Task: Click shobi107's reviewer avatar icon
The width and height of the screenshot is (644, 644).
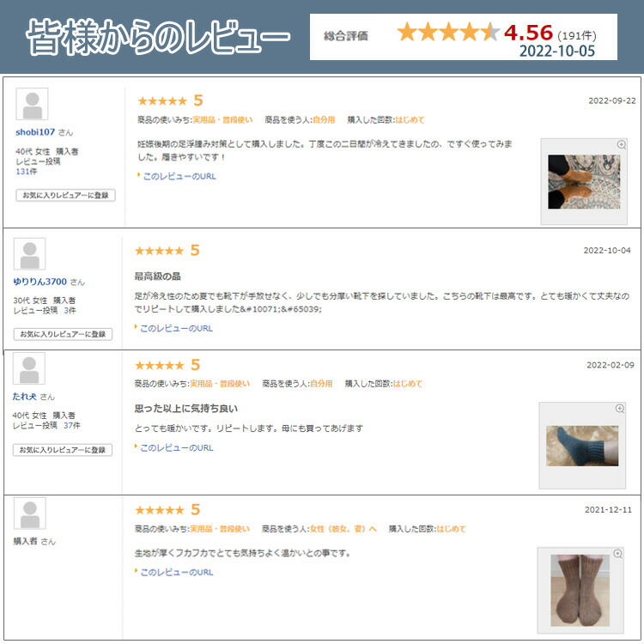Action: [32, 104]
